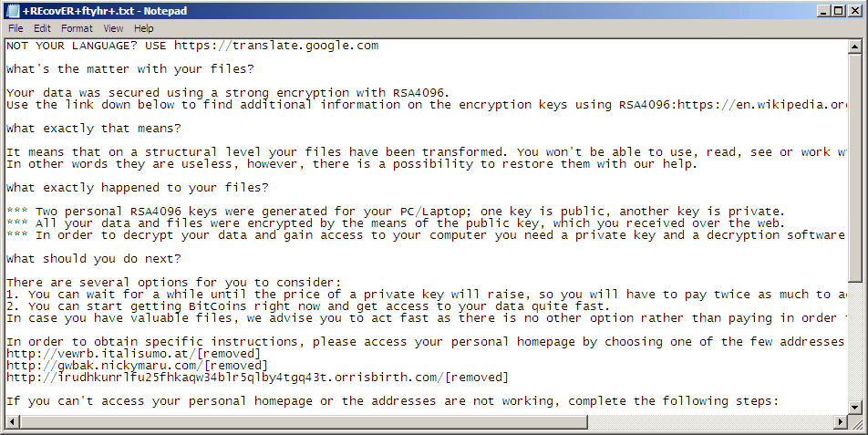
Task: Click the vewrb.italisumo.at address line
Action: pyautogui.click(x=109, y=353)
